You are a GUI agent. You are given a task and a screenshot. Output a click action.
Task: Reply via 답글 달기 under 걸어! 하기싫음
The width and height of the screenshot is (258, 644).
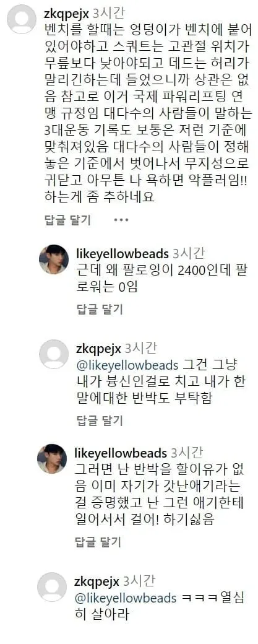[x=98, y=542]
